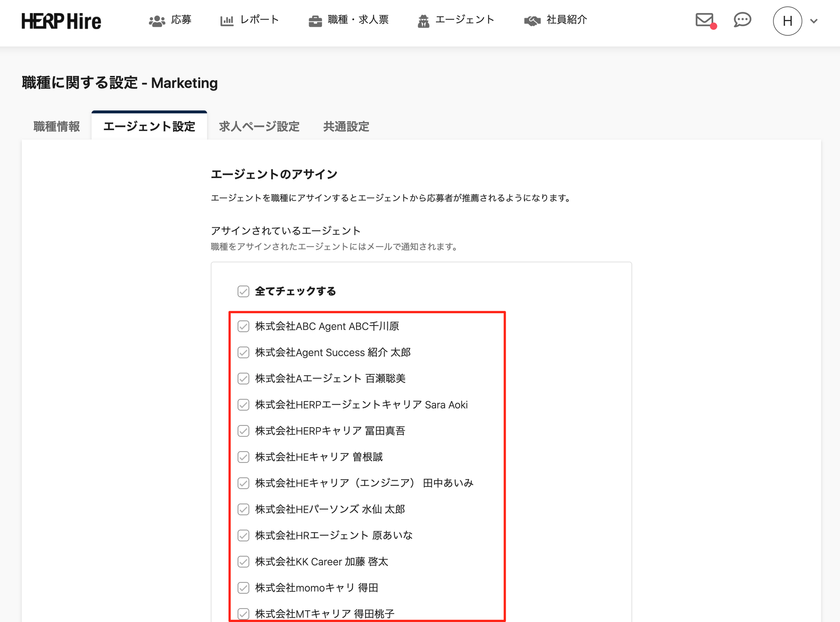Click the label 株式会社ABC Agent ABC千川原
Viewport: 840px width, 622px height.
pyautogui.click(x=327, y=326)
